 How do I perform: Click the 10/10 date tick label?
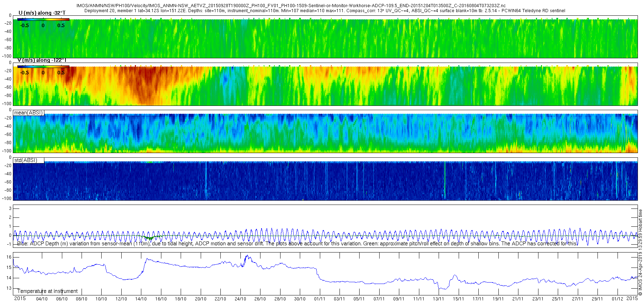(x=101, y=299)
